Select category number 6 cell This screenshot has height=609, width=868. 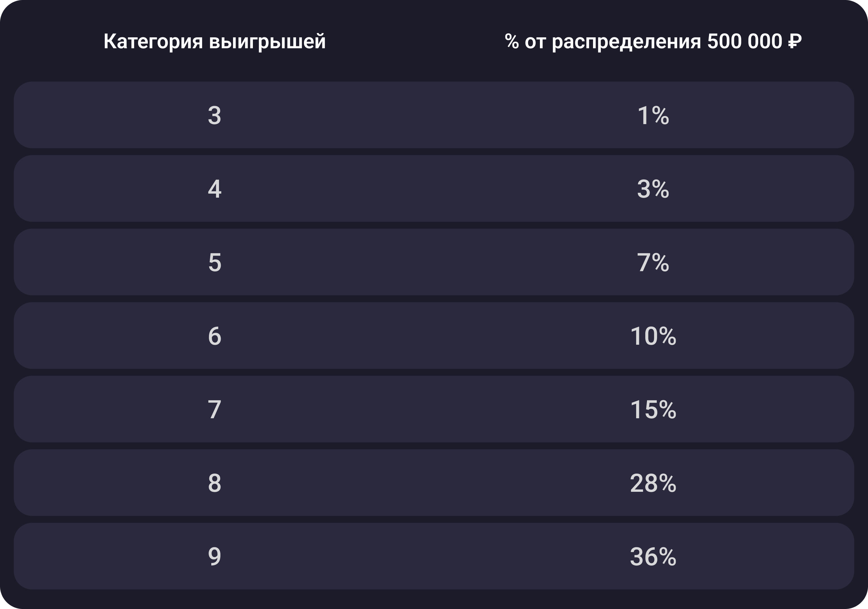pos(214,336)
